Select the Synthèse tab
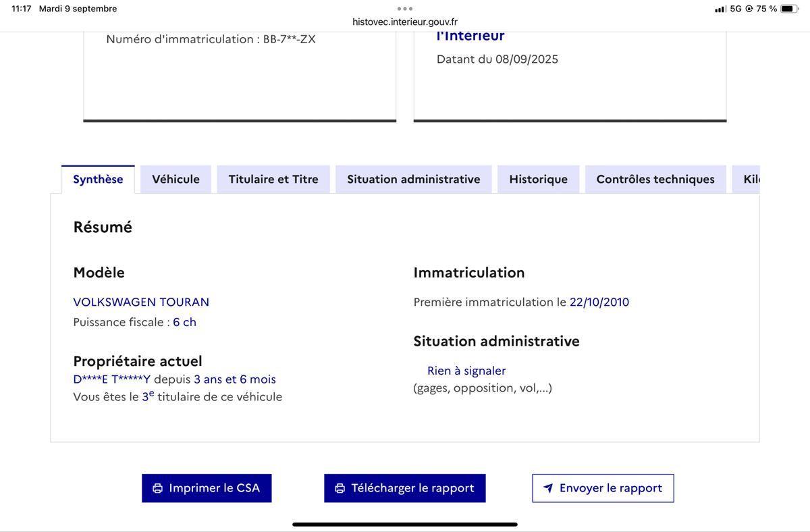 (98, 180)
